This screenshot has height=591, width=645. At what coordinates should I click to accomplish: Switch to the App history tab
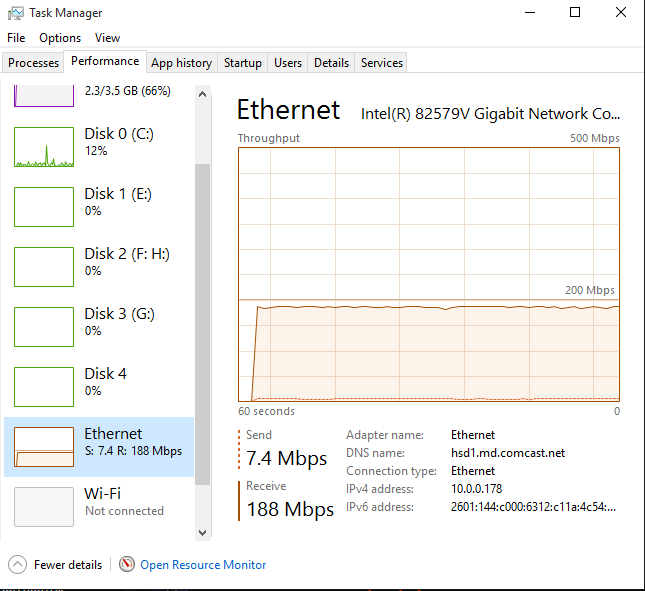(x=181, y=63)
